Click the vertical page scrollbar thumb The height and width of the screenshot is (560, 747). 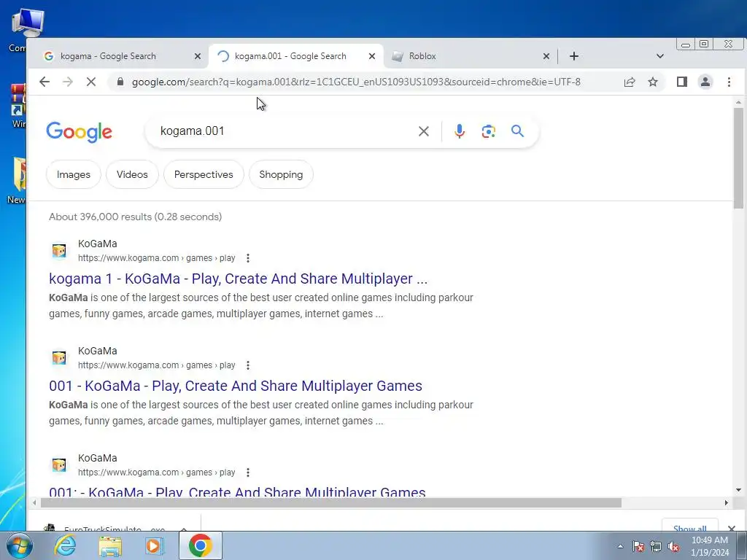pos(738,157)
